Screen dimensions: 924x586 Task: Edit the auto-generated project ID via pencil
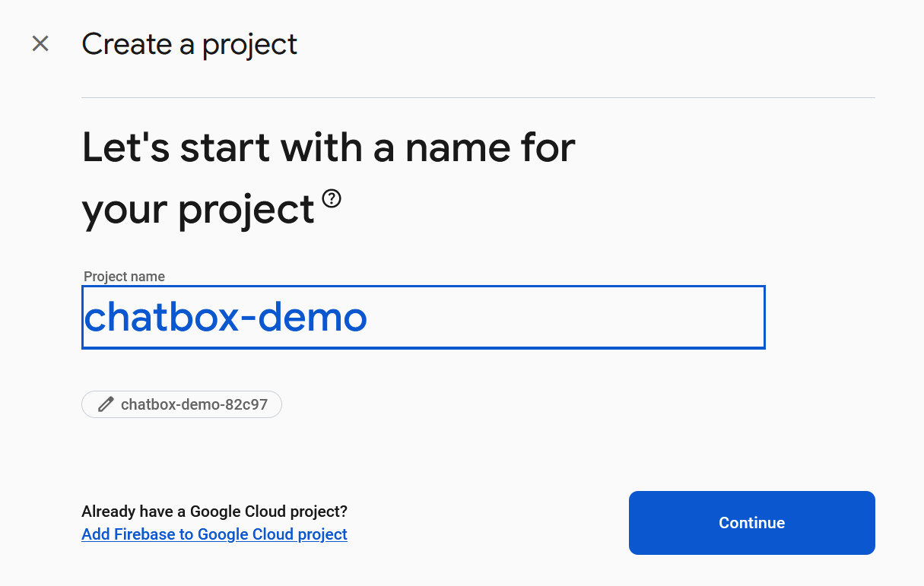coord(106,404)
